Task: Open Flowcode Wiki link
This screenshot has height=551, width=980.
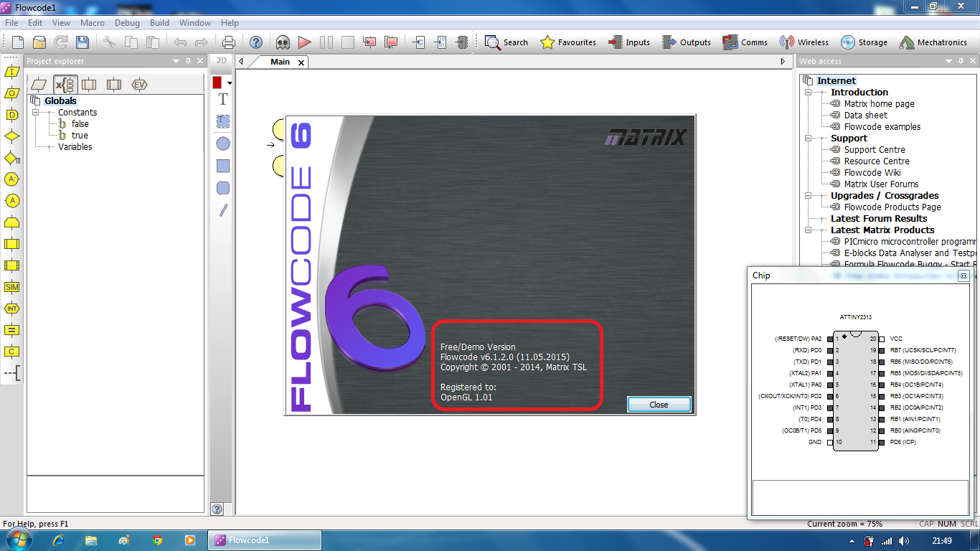Action: tap(872, 173)
